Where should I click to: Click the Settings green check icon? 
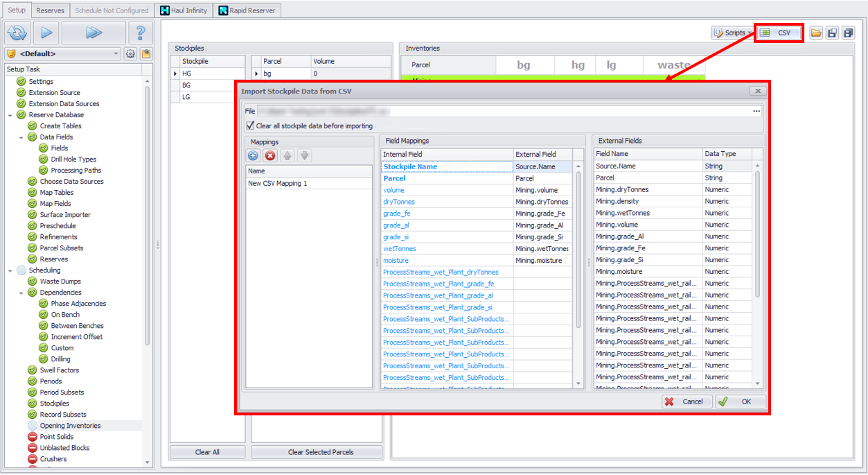coord(21,82)
